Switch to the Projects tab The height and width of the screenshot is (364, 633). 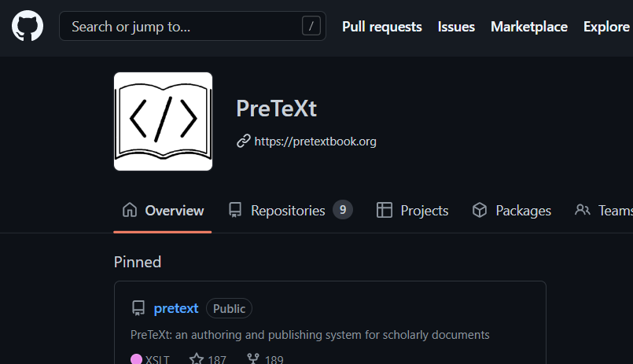413,211
